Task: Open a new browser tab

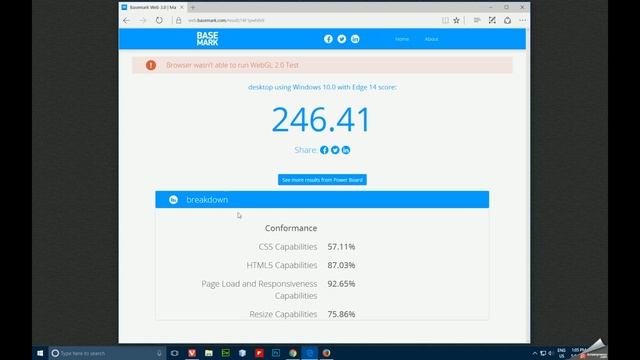Action: (193, 7)
